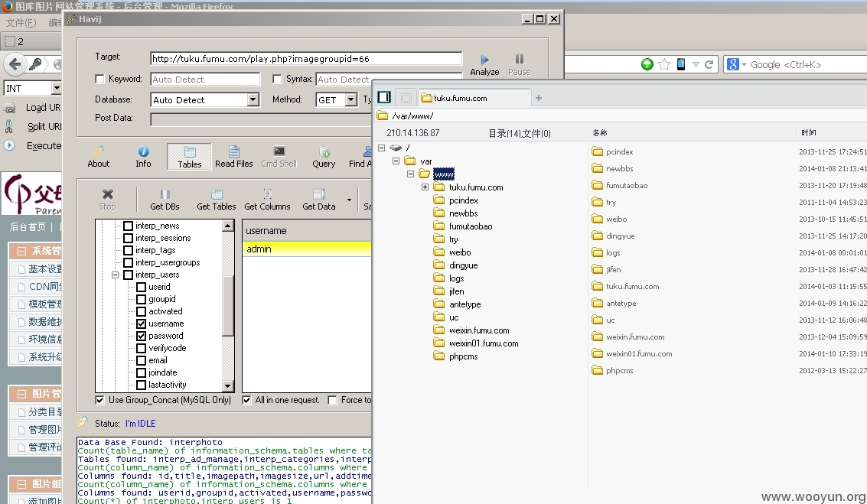Check the interp_news table checkbox

[129, 226]
